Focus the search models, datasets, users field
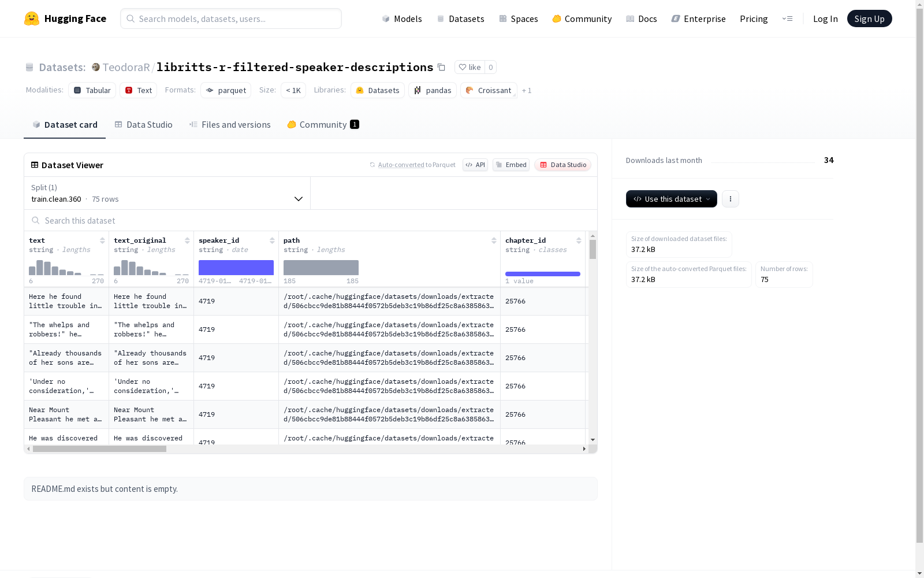924x578 pixels. click(231, 18)
